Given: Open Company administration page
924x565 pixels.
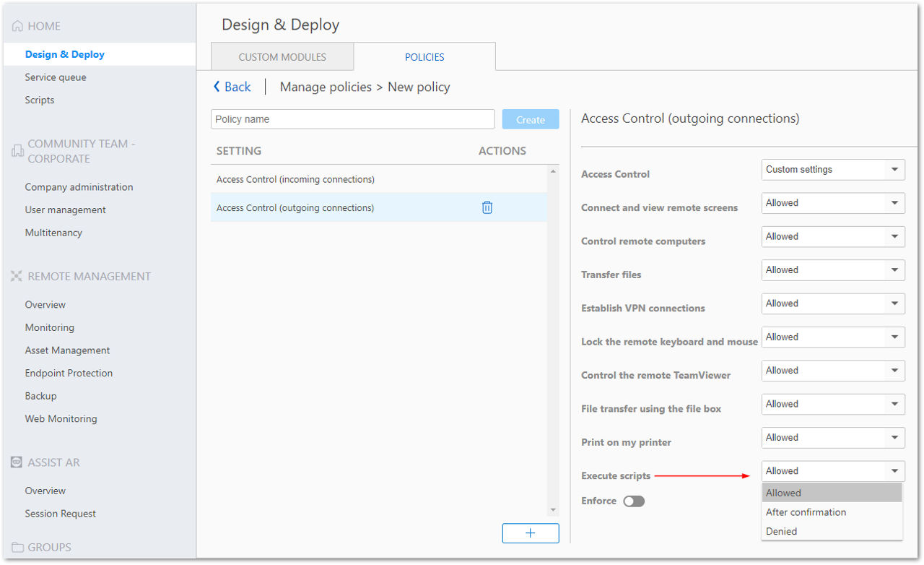Looking at the screenshot, I should 79,187.
